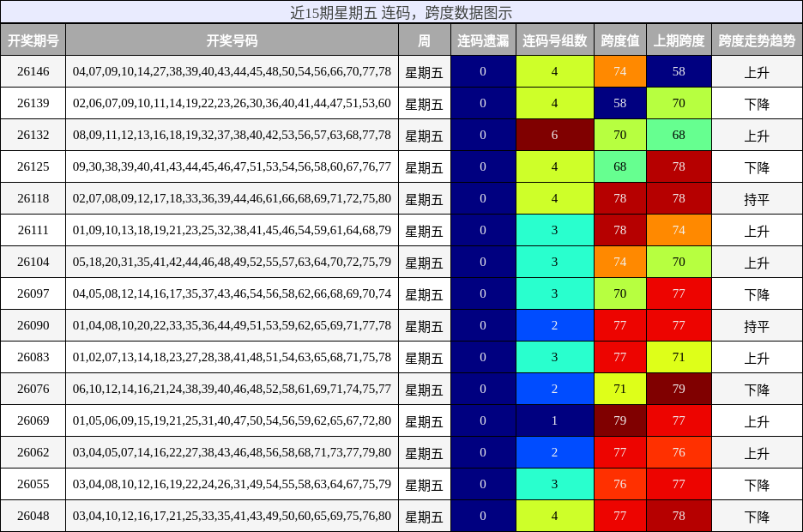Click the 开奖期号 column header
The image size is (803, 532).
pos(33,40)
